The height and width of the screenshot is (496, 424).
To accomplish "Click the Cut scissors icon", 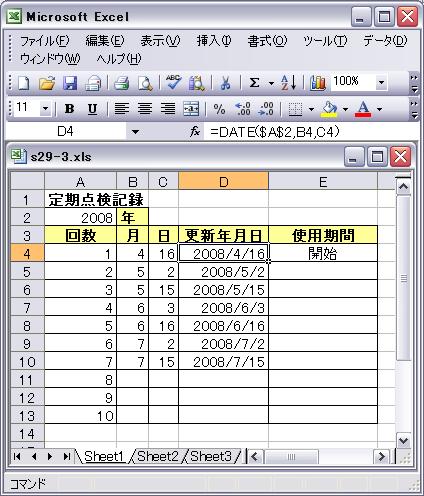I will tap(226, 83).
